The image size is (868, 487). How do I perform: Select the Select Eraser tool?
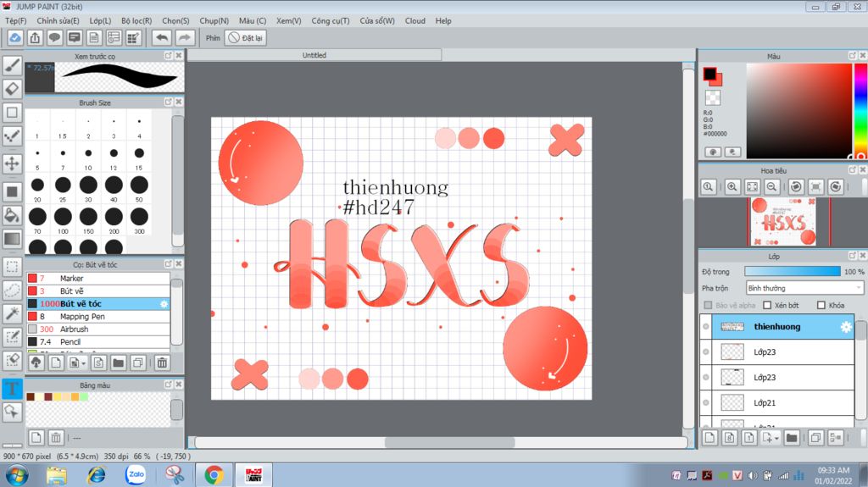tap(12, 360)
